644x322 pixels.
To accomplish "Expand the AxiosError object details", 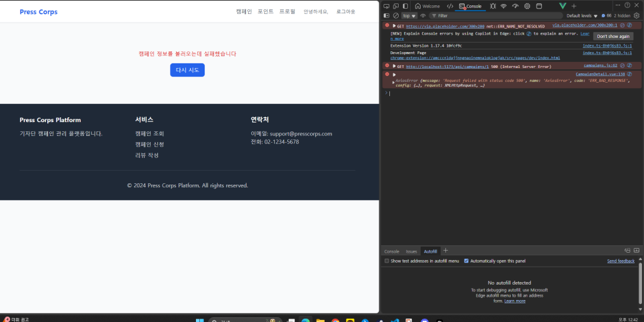I will 393,82.
